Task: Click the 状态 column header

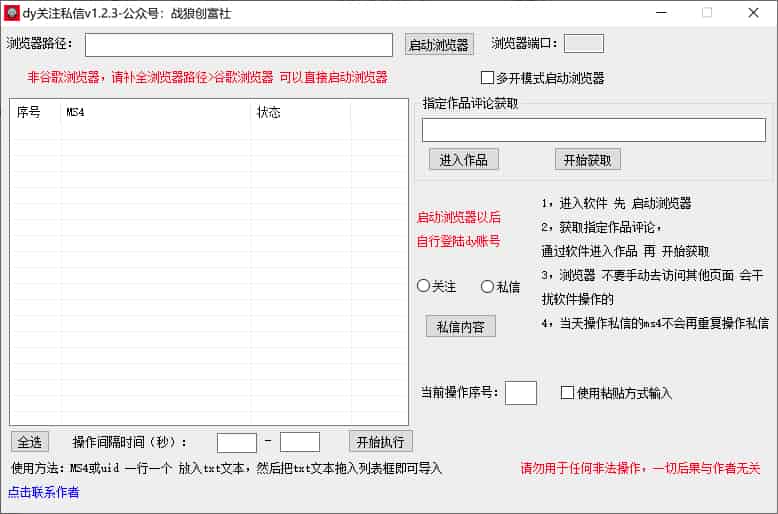Action: pyautogui.click(x=269, y=113)
